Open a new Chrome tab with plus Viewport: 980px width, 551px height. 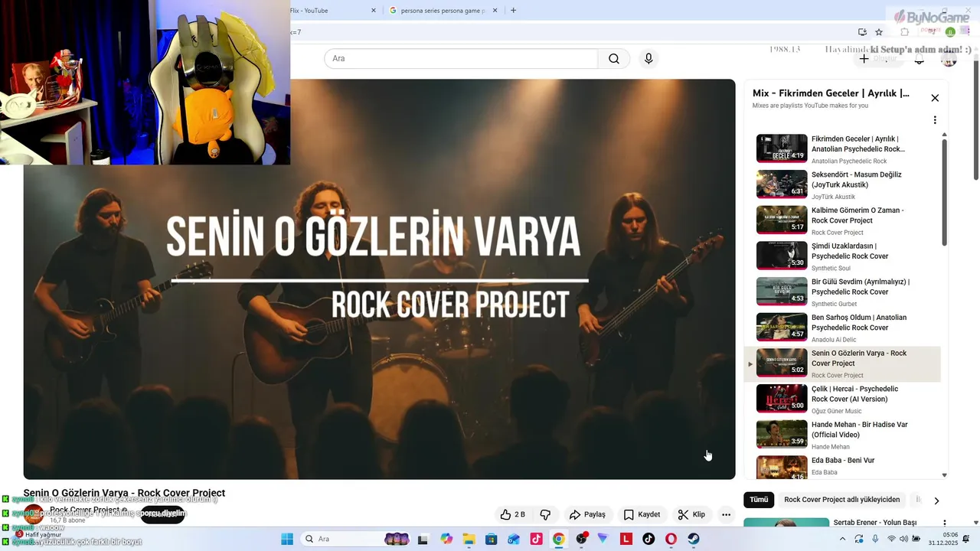click(513, 10)
